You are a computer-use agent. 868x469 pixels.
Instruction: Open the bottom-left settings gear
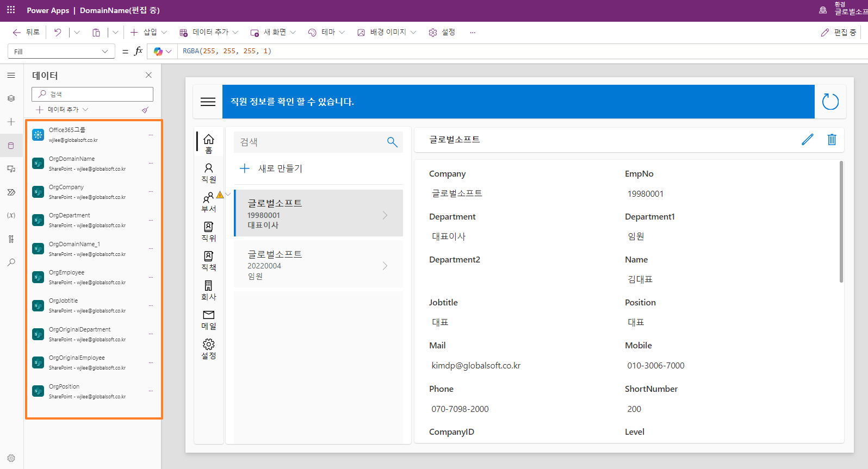11,458
